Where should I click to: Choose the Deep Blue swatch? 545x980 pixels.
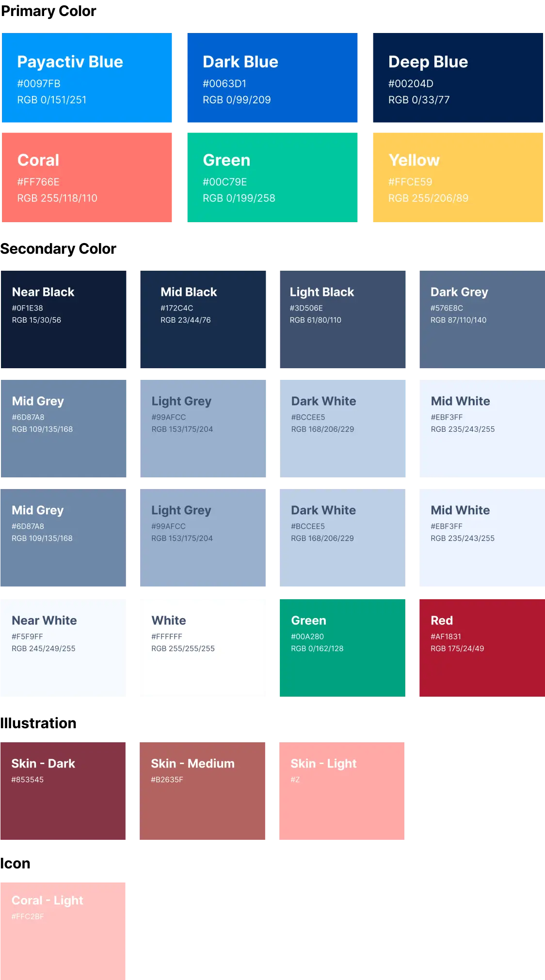point(458,78)
